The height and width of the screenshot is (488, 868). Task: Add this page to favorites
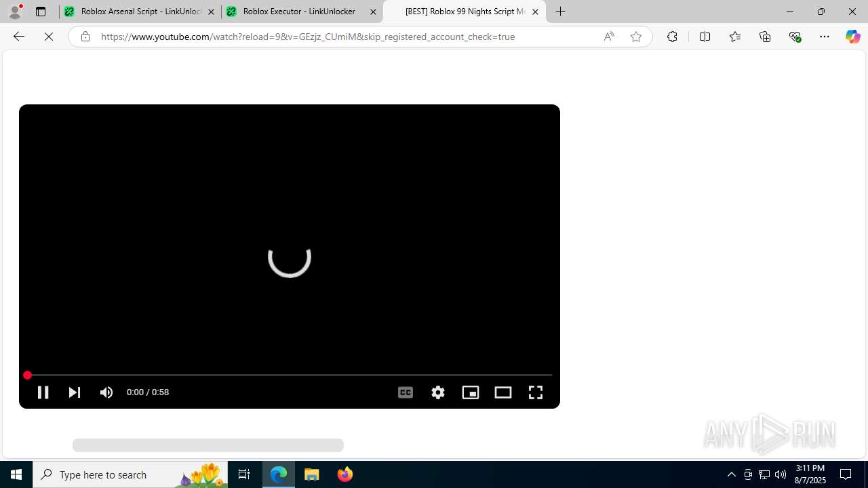pos(636,37)
